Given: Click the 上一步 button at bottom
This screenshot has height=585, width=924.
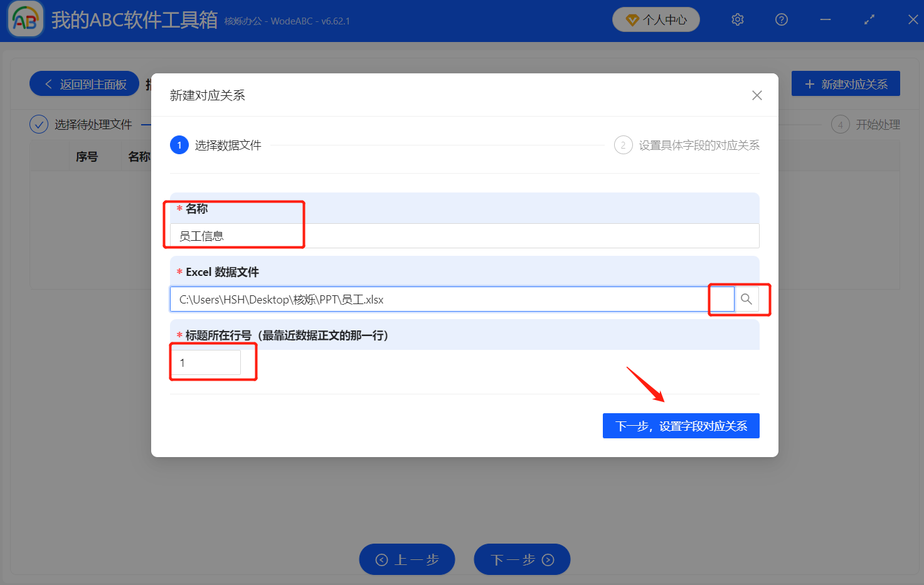Looking at the screenshot, I should (406, 559).
